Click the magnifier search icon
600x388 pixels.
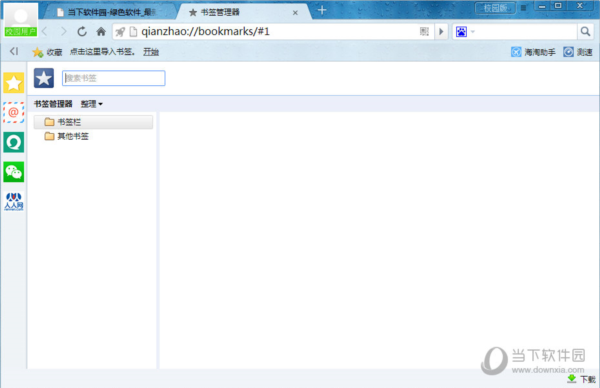tap(585, 31)
